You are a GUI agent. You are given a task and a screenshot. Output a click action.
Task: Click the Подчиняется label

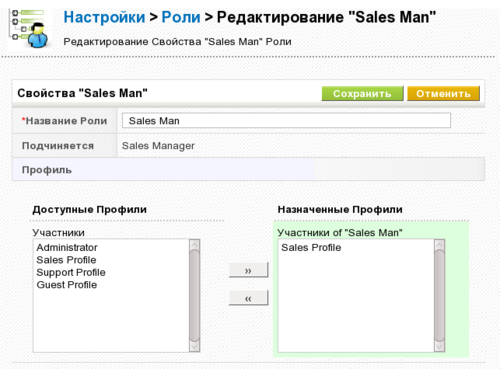58,146
